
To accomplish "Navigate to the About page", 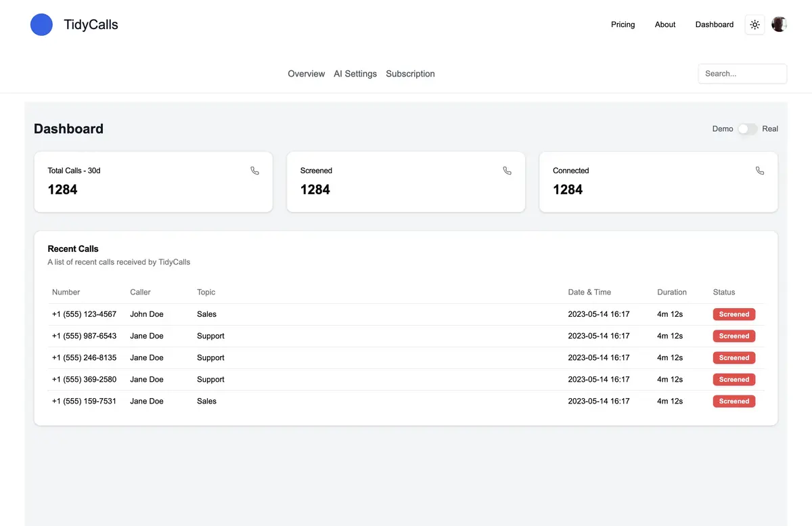I will (664, 24).
